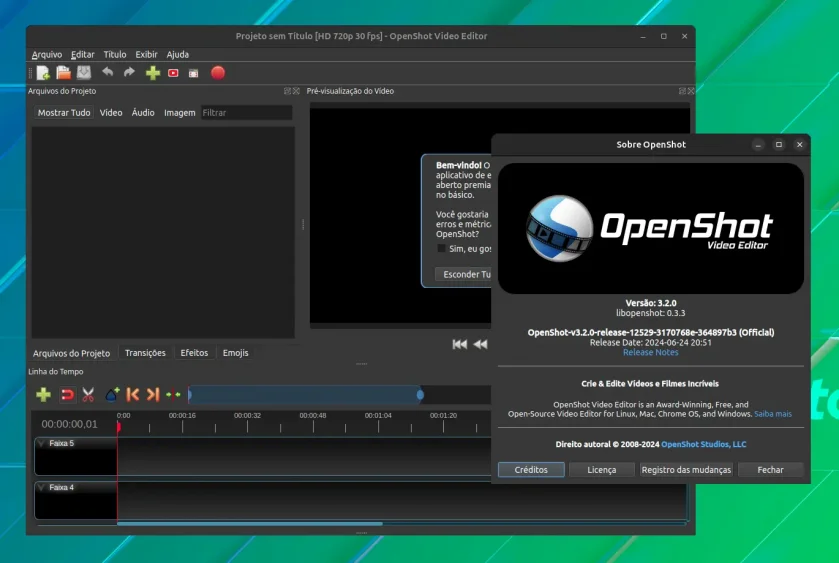Click the Filtrar search field
This screenshot has height=563, width=840.
246,112
